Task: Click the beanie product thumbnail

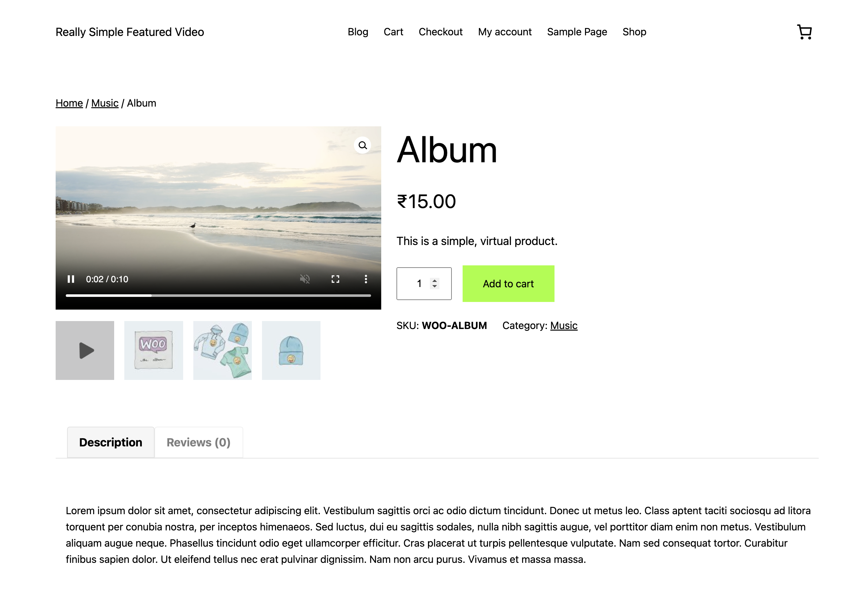Action: click(x=292, y=350)
